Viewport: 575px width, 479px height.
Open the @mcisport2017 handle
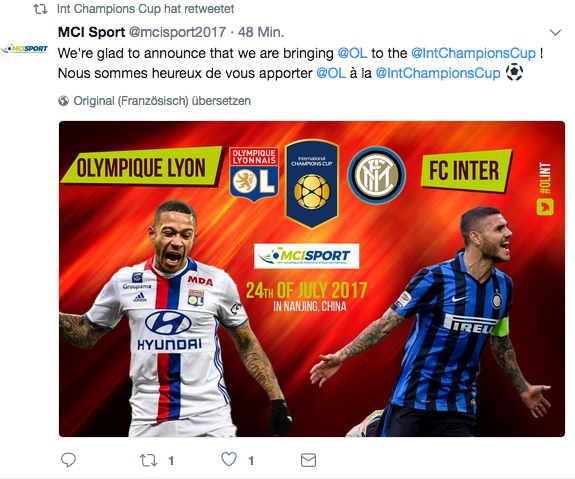177,32
